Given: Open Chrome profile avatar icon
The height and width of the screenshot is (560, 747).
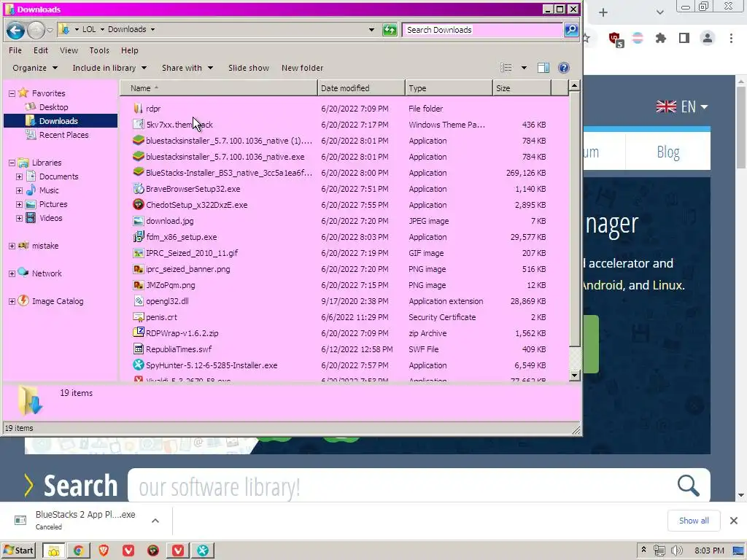Looking at the screenshot, I should tap(708, 38).
